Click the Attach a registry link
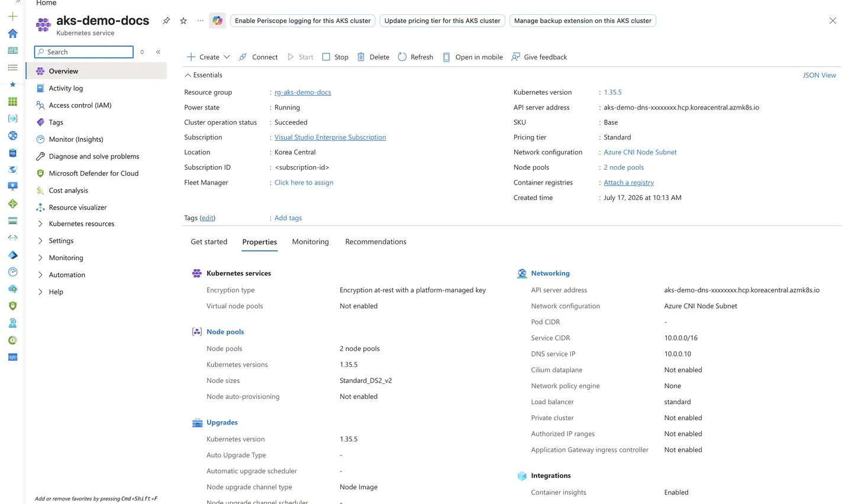852x504 pixels. point(629,183)
